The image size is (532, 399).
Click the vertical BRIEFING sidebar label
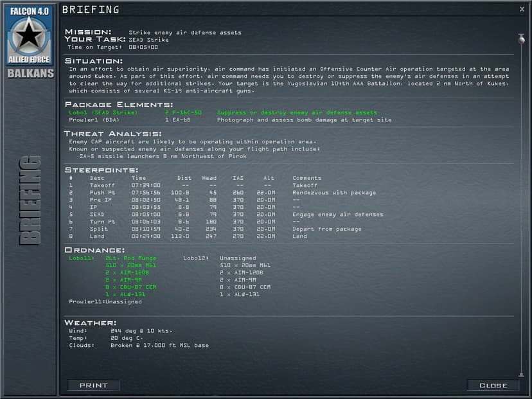(x=30, y=200)
